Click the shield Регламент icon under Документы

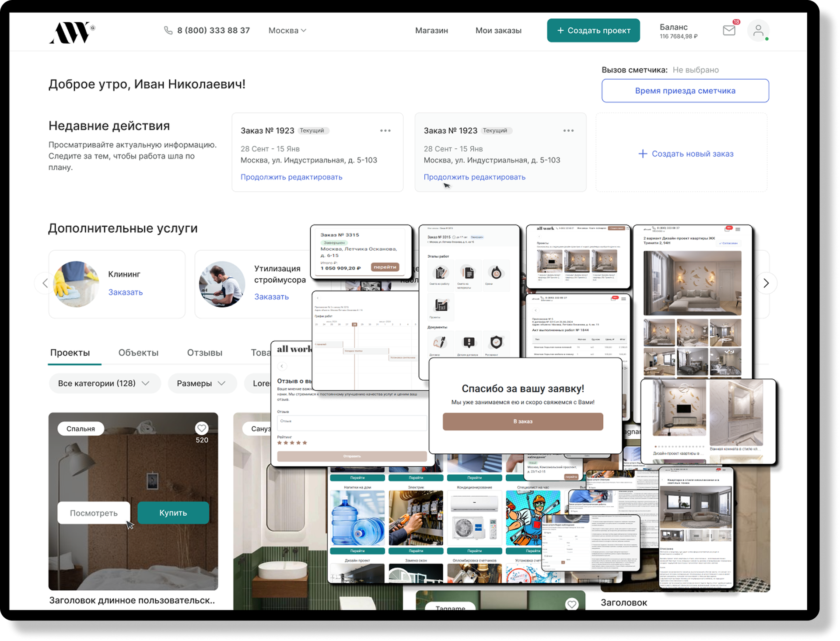coord(496,342)
